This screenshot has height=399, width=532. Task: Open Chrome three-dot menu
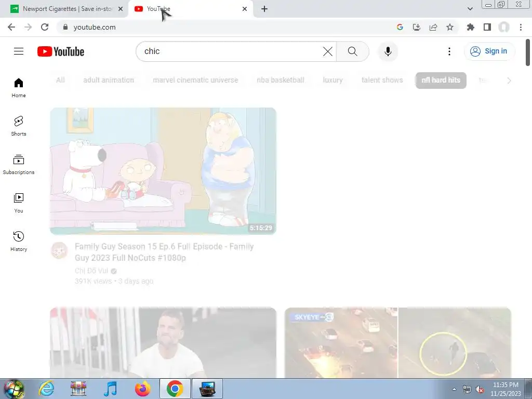pos(521,27)
